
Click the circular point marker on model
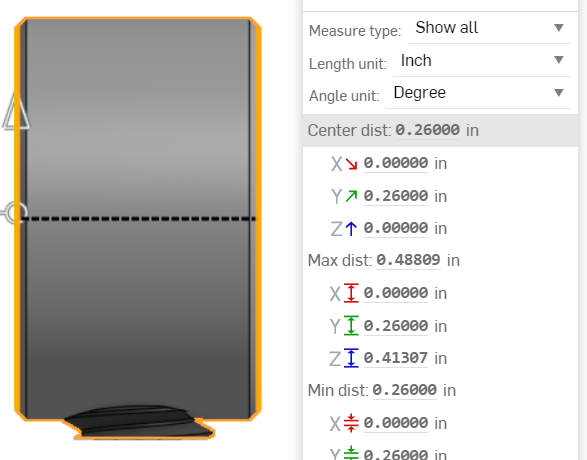pos(14,213)
